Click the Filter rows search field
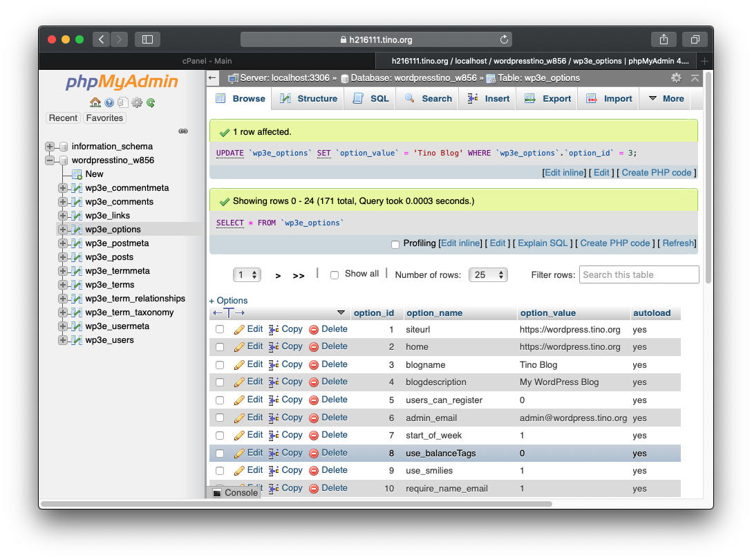Image resolution: width=752 pixels, height=560 pixels. (x=639, y=274)
